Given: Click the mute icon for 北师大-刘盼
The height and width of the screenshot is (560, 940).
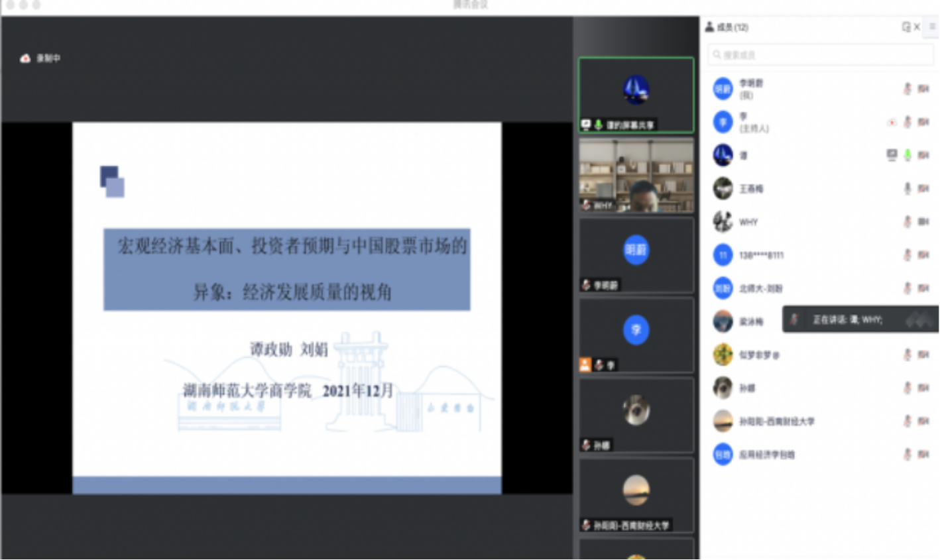Looking at the screenshot, I should (x=908, y=288).
